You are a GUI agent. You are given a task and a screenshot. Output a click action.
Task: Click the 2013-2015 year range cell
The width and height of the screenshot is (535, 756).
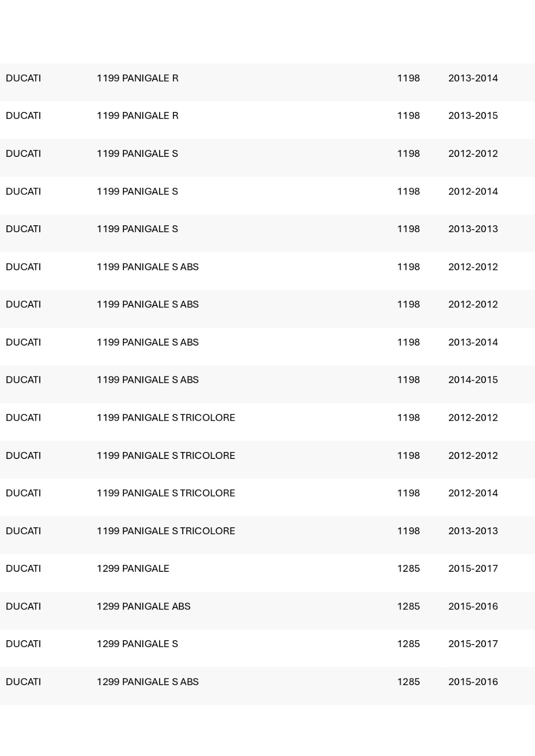pyautogui.click(x=473, y=116)
